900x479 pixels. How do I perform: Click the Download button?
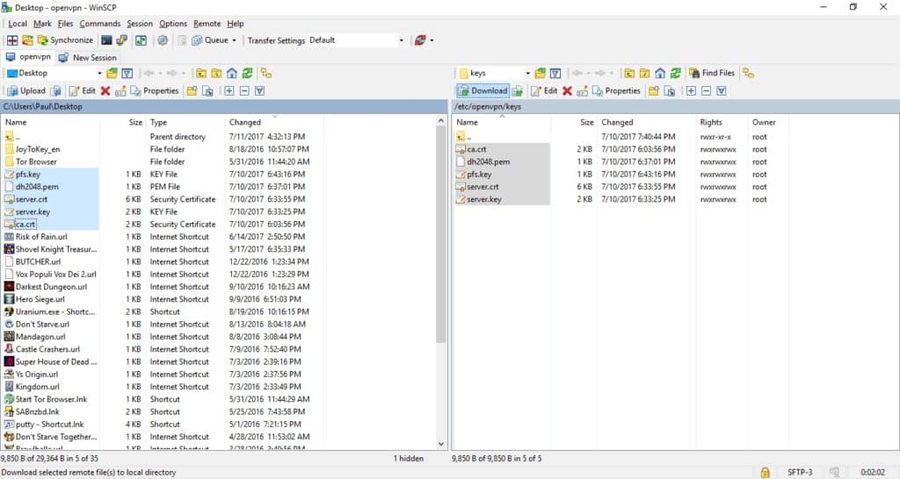tap(483, 91)
